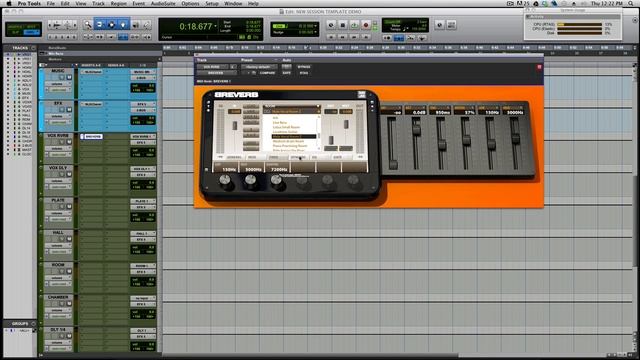Click the Fast Forward transport button

pos(354,37)
